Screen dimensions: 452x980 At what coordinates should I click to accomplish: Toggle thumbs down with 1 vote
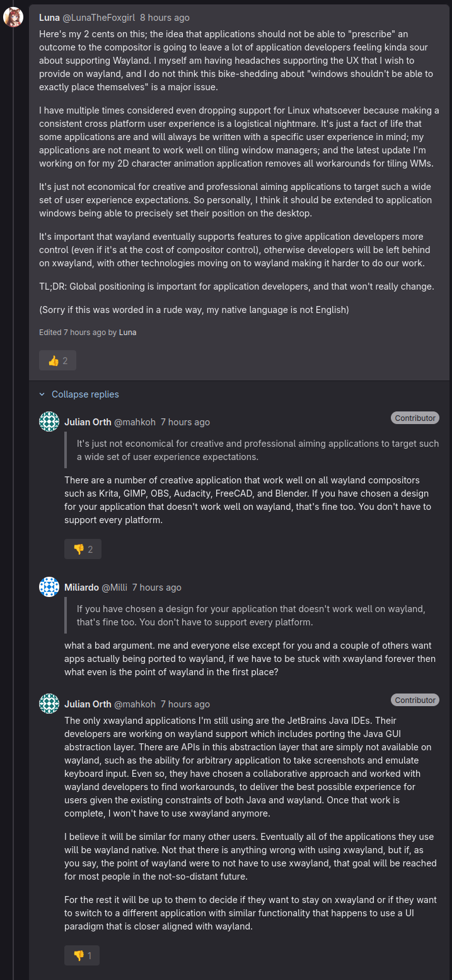click(x=82, y=955)
